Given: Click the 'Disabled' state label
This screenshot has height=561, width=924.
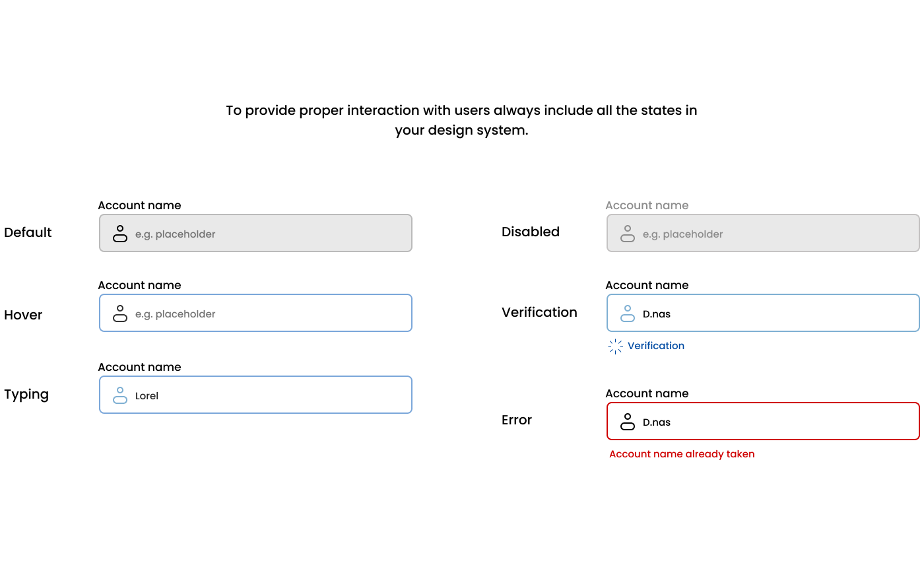Looking at the screenshot, I should 531,232.
